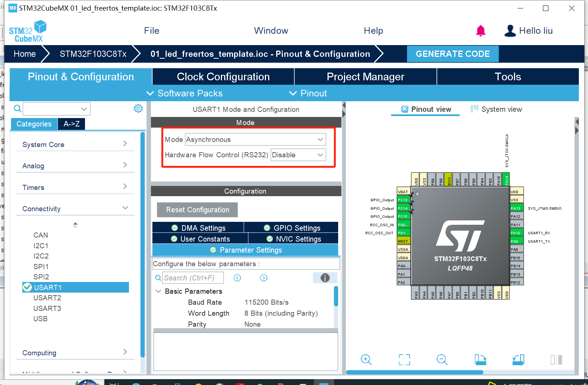The height and width of the screenshot is (385, 588).
Task: Expand the System Core category
Action: (75, 144)
